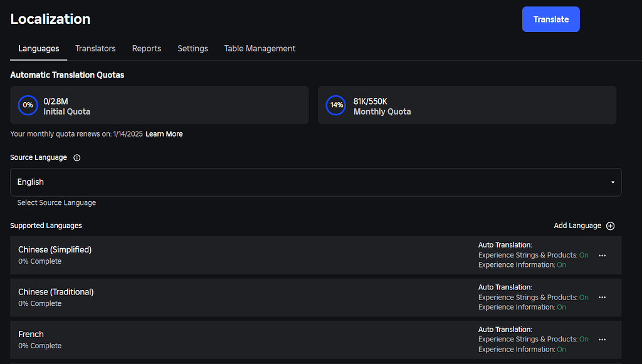Toggle Experience Information for Chinese (Traditional)
The width and height of the screenshot is (642, 364).
561,307
